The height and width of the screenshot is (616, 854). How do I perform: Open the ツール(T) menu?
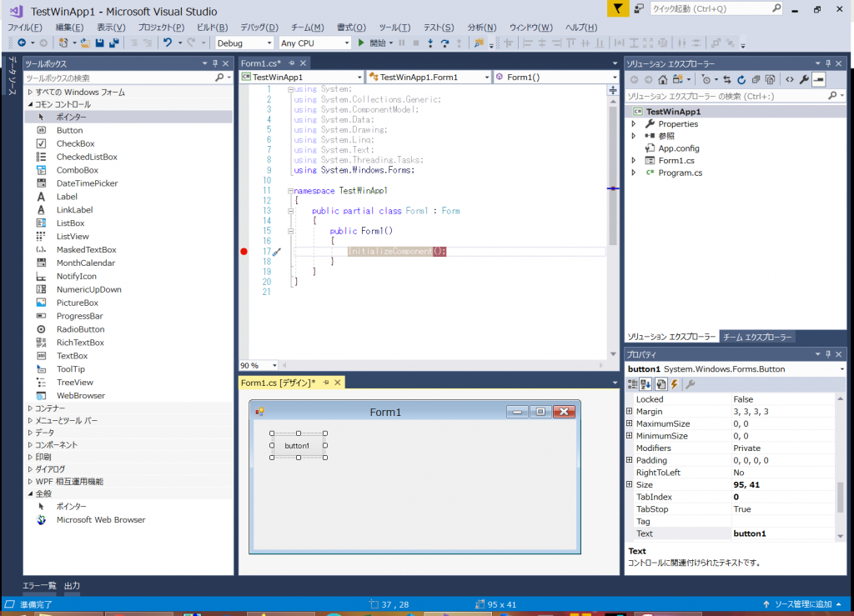point(394,28)
